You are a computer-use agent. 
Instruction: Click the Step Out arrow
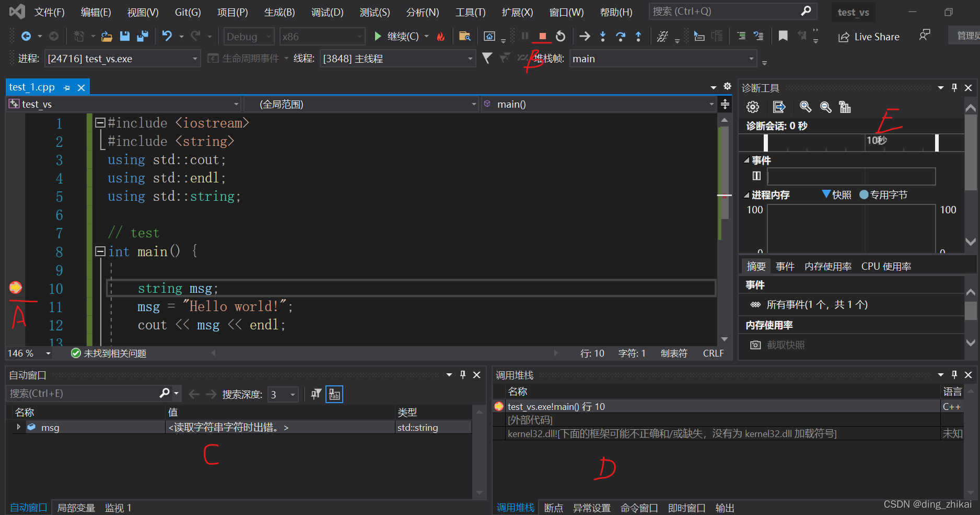tap(638, 36)
